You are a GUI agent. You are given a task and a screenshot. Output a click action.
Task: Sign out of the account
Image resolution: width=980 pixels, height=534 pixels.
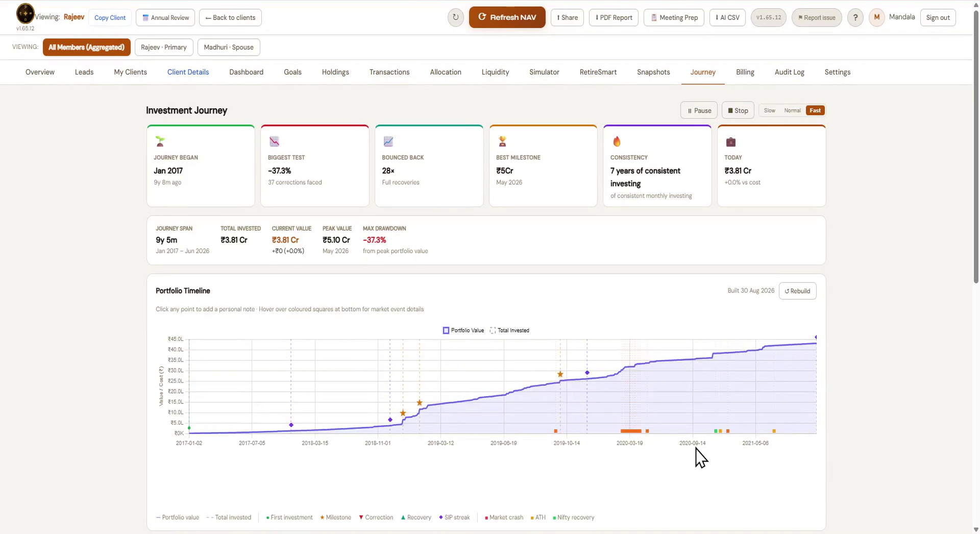(x=938, y=17)
